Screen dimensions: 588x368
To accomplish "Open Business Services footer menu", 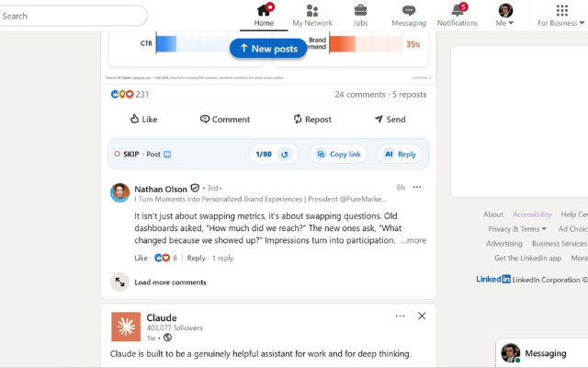I will (x=560, y=244).
